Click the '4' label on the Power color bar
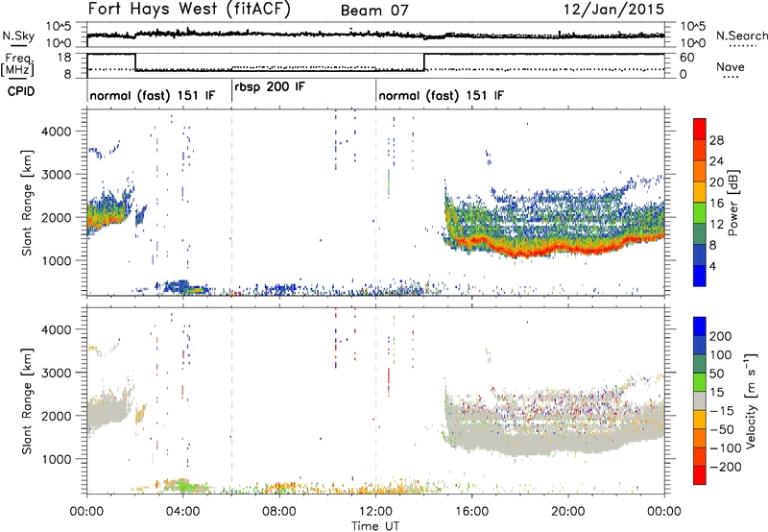768x532 pixels. pyautogui.click(x=712, y=266)
